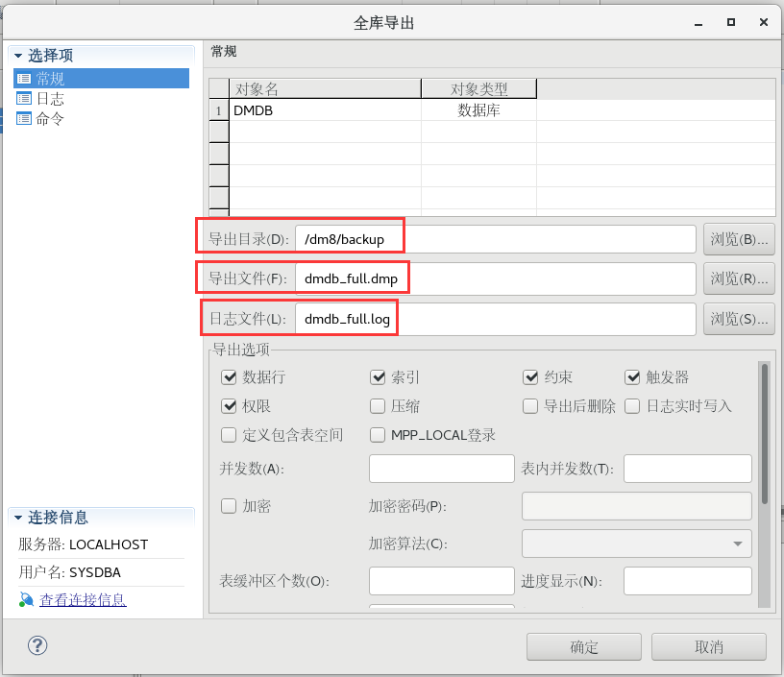This screenshot has height=677, width=784.
Task: Click the 表缓冲区个数 input field
Action: [442, 581]
